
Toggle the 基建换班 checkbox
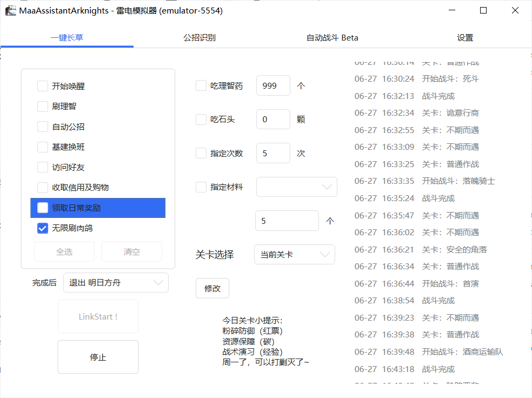coord(42,147)
